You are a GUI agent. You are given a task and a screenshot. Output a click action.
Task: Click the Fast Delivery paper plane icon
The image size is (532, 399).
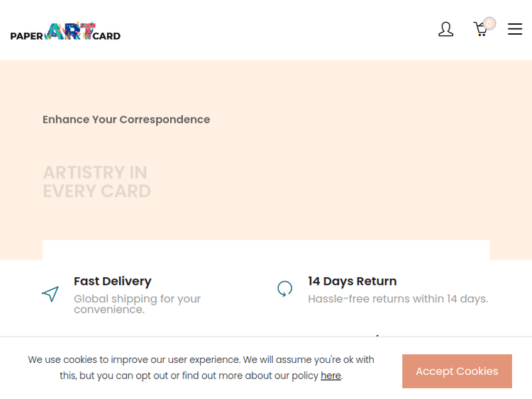(50, 293)
